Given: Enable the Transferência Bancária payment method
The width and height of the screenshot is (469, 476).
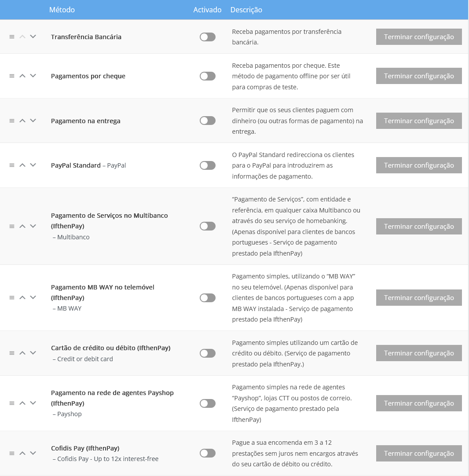Looking at the screenshot, I should click(207, 37).
